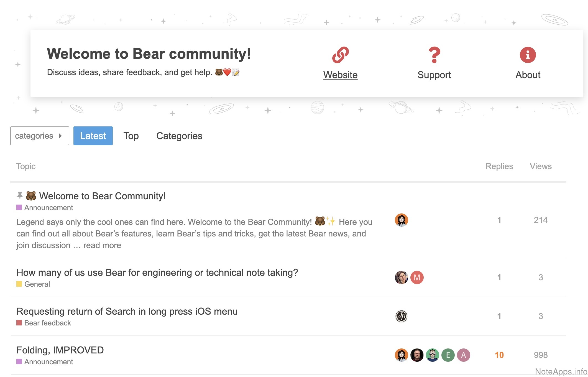Sort topics by Views column header
Viewport: 588px width, 377px height.
[x=540, y=166]
